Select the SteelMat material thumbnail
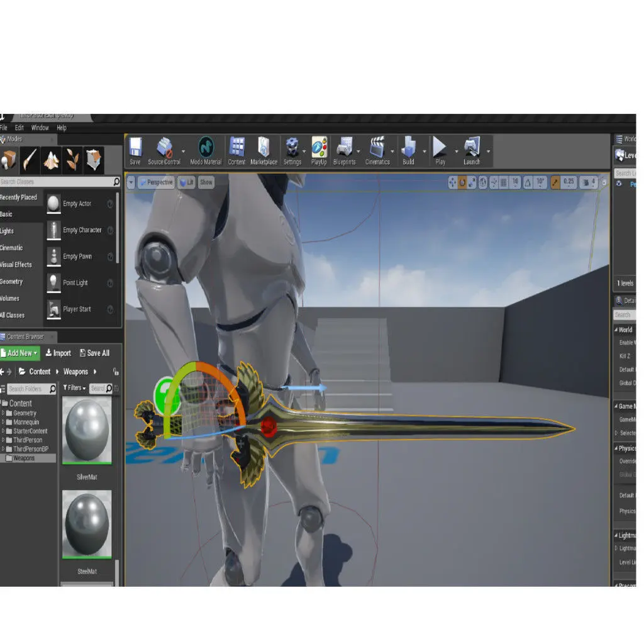The height and width of the screenshot is (644, 644). pos(87,525)
